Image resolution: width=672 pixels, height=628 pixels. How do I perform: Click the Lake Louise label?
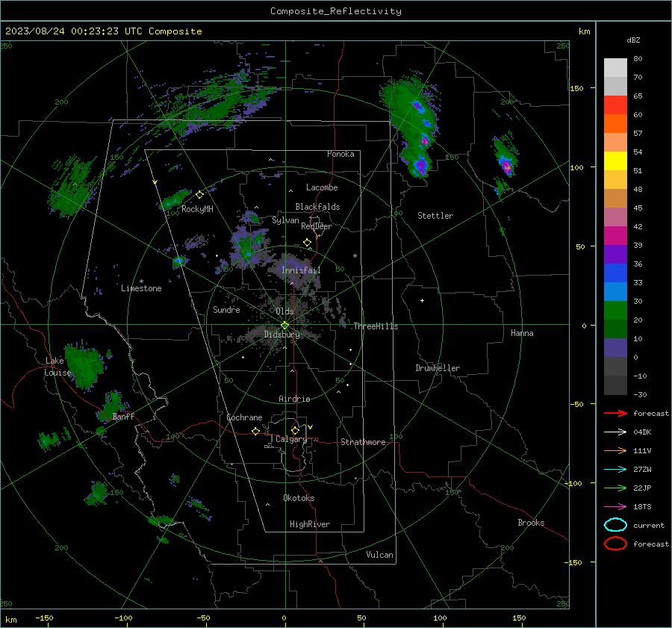57,367
